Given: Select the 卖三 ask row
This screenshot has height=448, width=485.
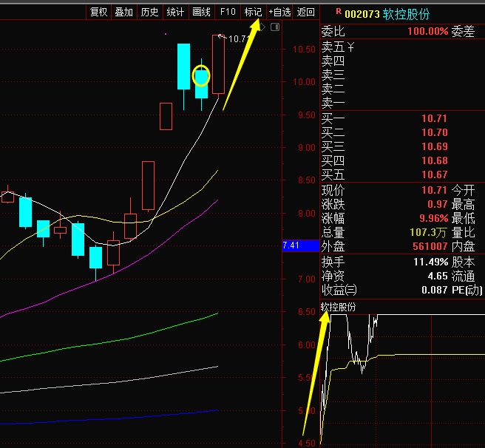Looking at the screenshot, I should pos(402,75).
